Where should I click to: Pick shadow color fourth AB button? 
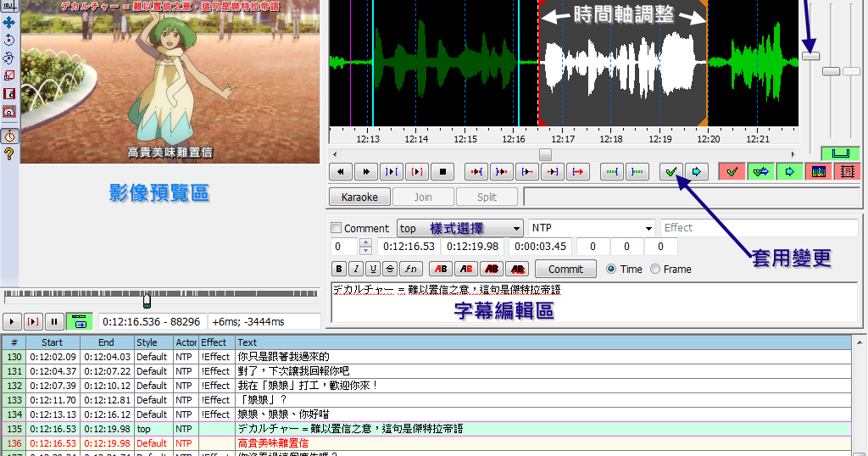click(517, 269)
